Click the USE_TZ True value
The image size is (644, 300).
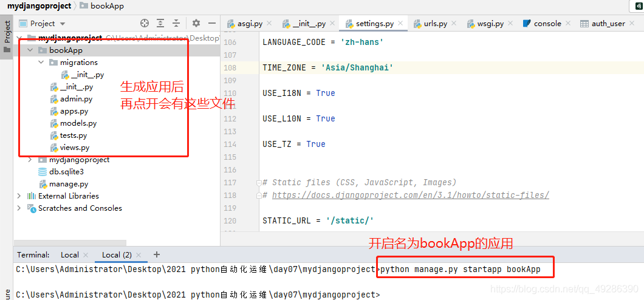coord(316,144)
